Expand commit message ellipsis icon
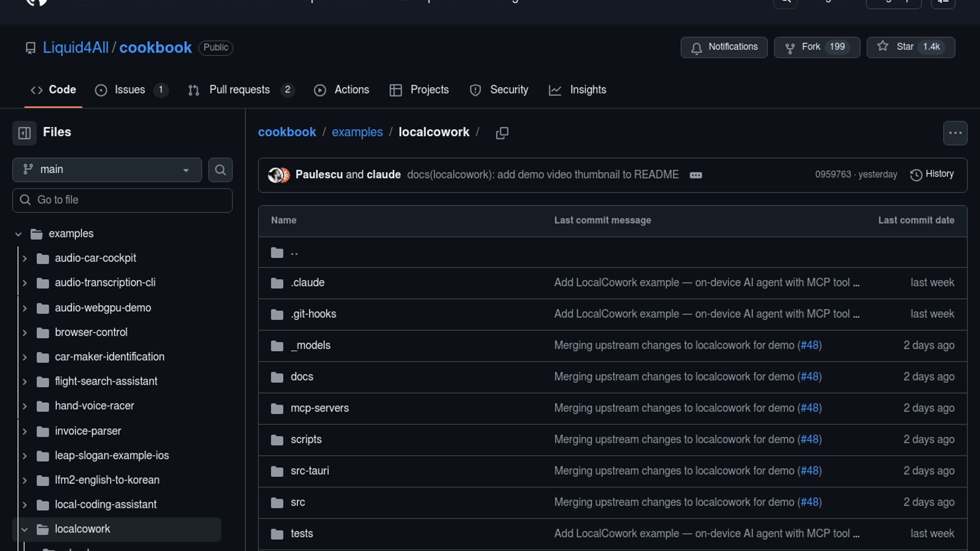 [696, 175]
